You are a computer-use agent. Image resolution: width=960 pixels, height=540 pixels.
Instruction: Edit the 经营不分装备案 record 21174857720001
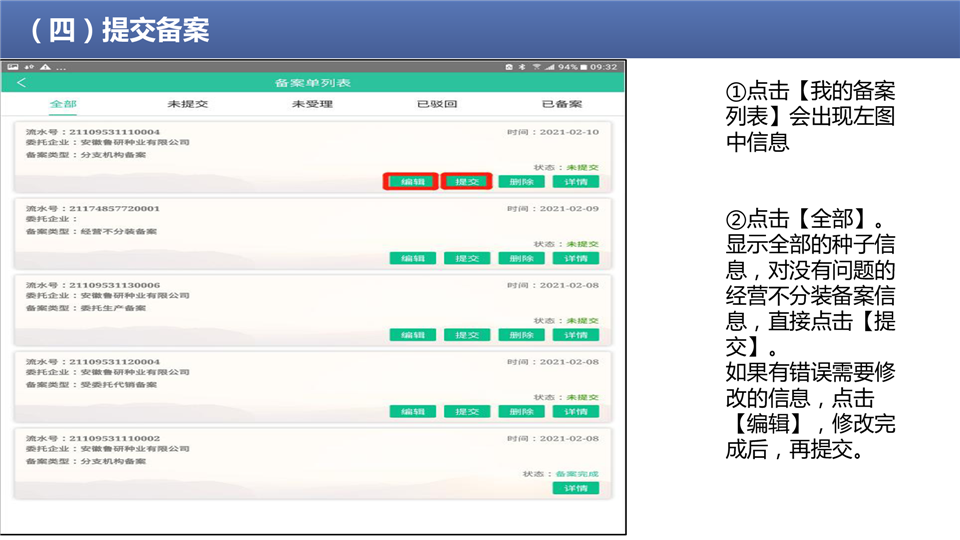[412, 258]
